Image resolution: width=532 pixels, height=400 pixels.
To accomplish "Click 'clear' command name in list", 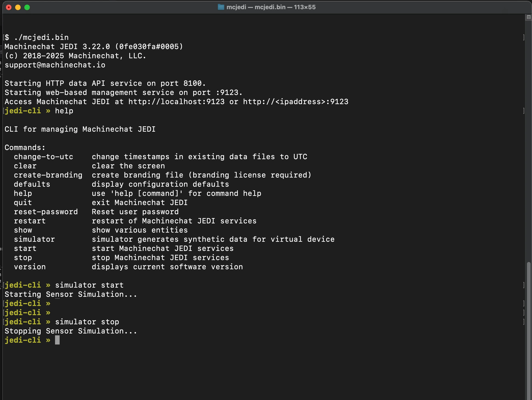I will click(25, 166).
